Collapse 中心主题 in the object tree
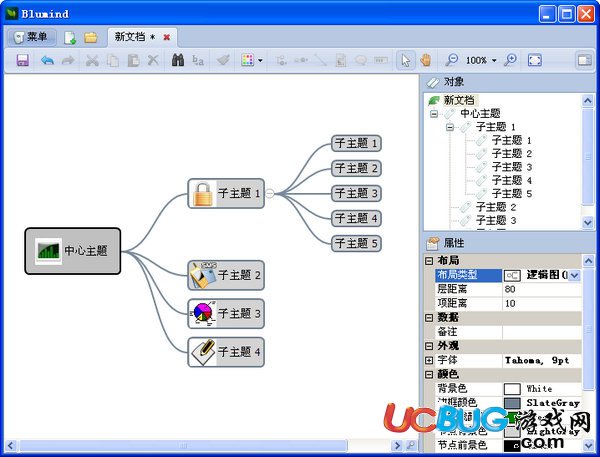The image size is (600, 457). coord(434,114)
